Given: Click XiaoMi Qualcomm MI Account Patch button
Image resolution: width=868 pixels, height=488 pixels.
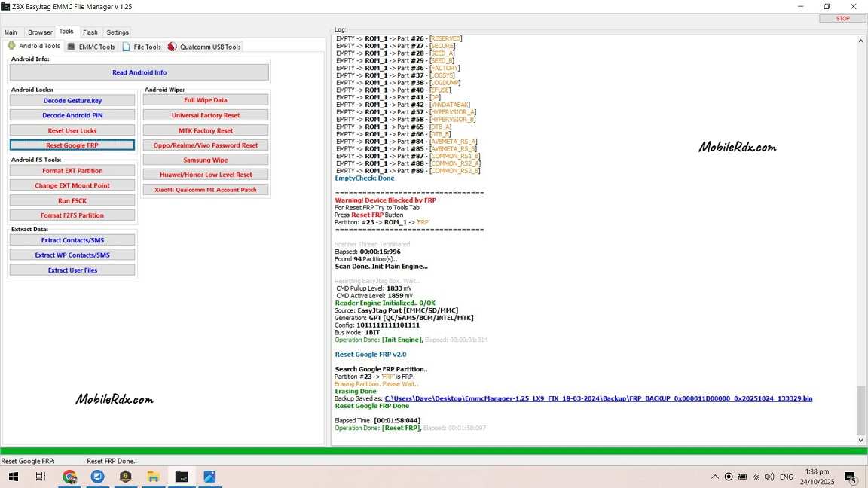Looking at the screenshot, I should click(206, 189).
